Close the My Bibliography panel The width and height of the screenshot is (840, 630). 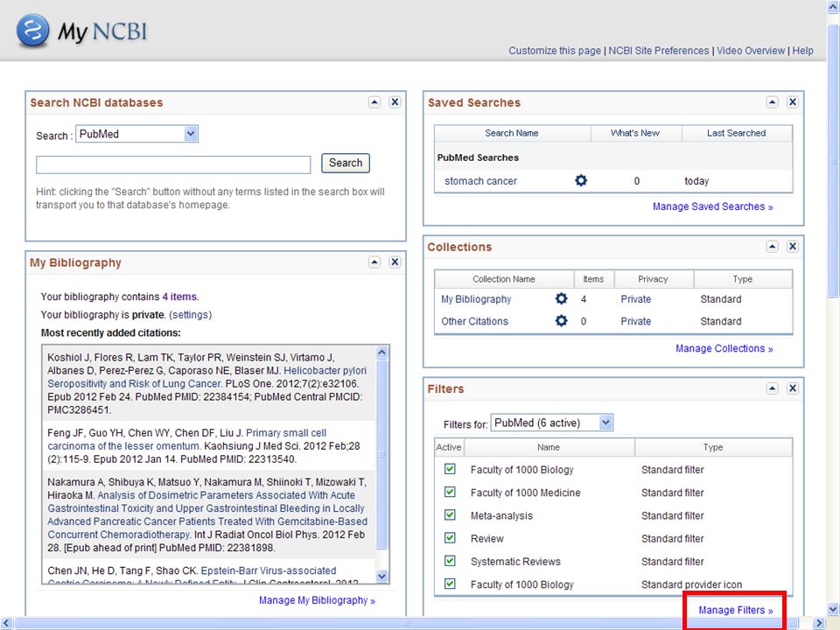coord(395,262)
